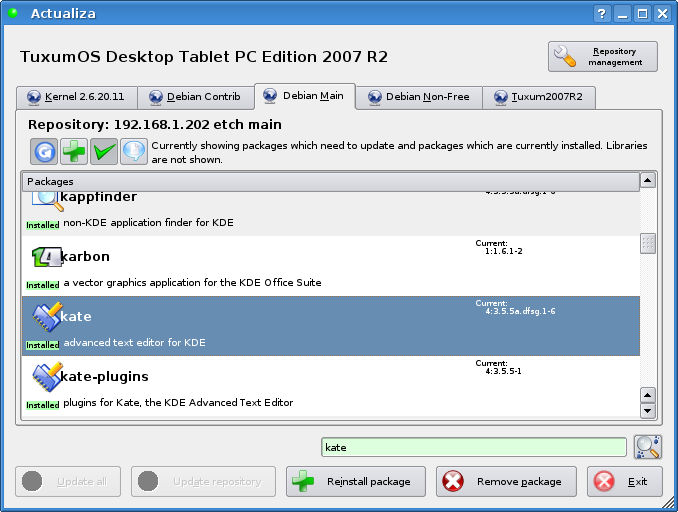
Task: Click the blue refresh filter icon
Action: click(x=44, y=152)
